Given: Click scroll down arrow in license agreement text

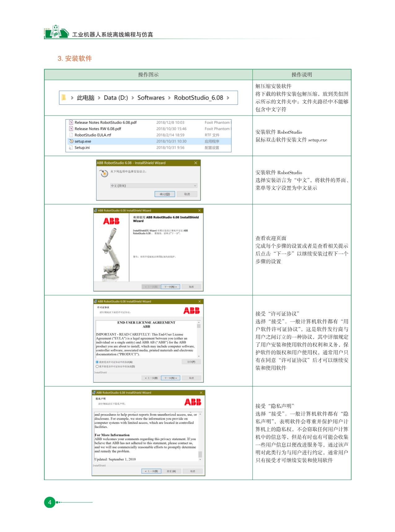Looking at the screenshot, I should pos(199,356).
